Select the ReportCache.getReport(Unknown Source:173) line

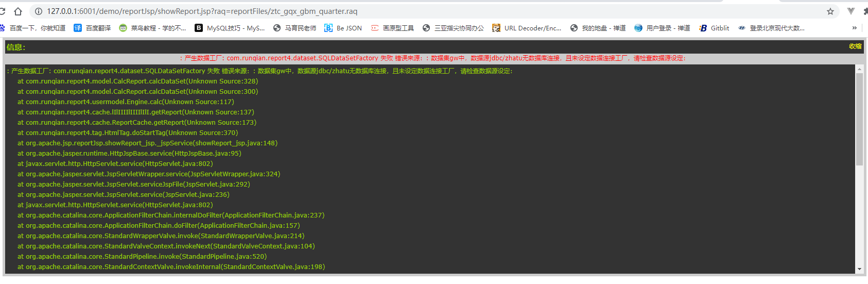pyautogui.click(x=137, y=123)
